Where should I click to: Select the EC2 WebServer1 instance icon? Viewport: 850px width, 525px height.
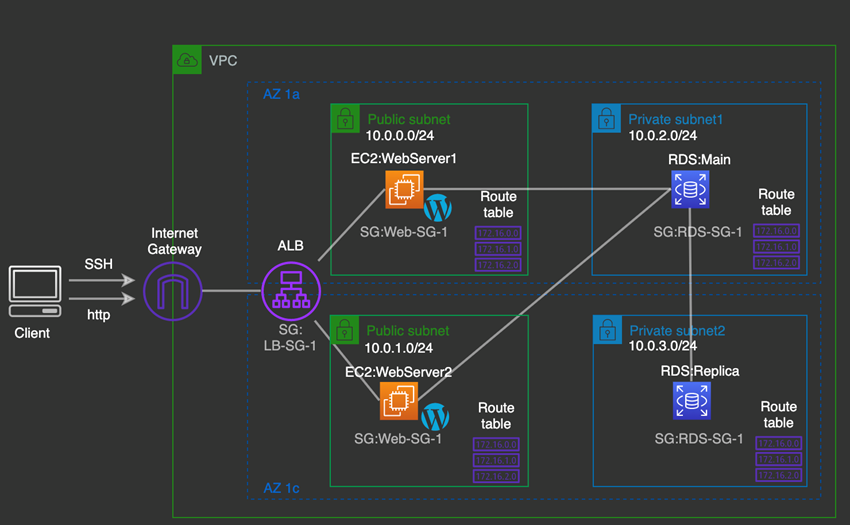[x=404, y=189]
